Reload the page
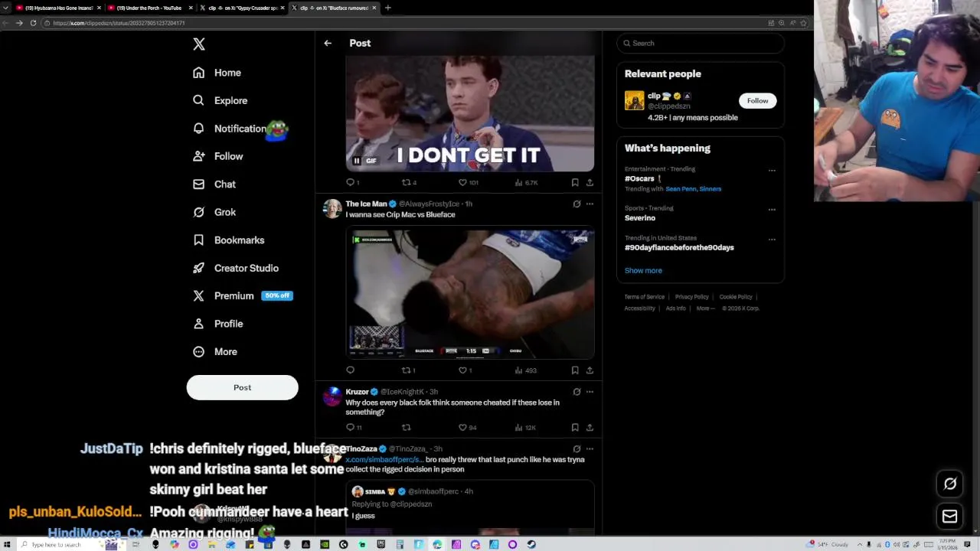Screen dimensions: 980x551 tap(33, 23)
